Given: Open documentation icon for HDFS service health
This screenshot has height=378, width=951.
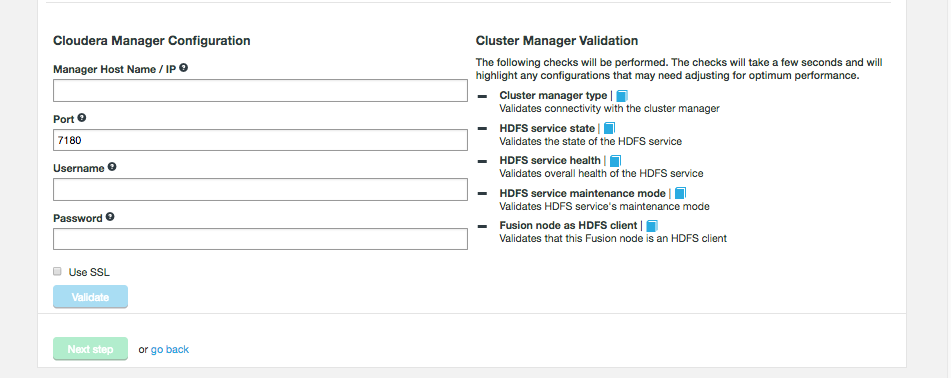Looking at the screenshot, I should click(615, 161).
